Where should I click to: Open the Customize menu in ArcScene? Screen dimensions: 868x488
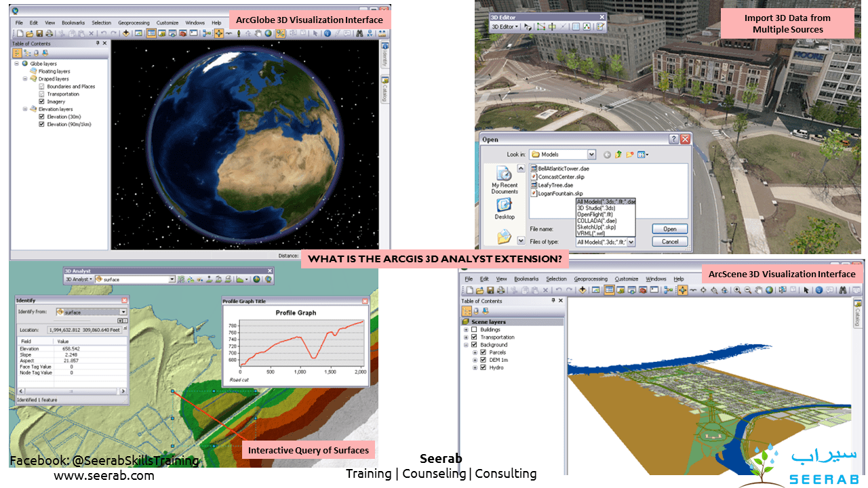(x=627, y=279)
